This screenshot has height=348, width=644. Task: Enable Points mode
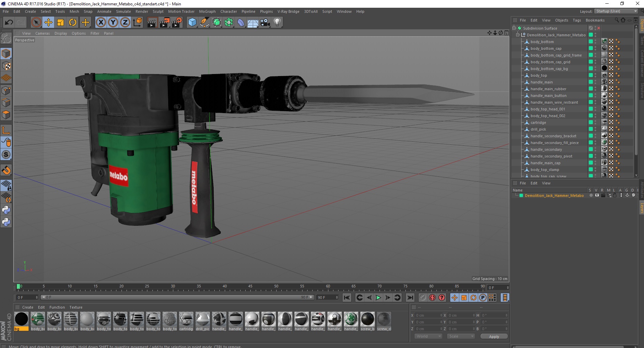click(6, 91)
